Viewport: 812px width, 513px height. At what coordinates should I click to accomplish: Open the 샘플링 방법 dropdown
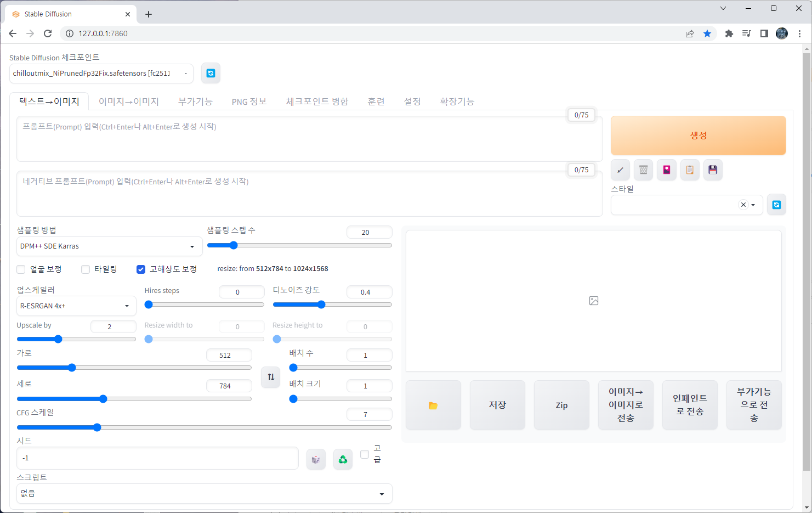109,246
